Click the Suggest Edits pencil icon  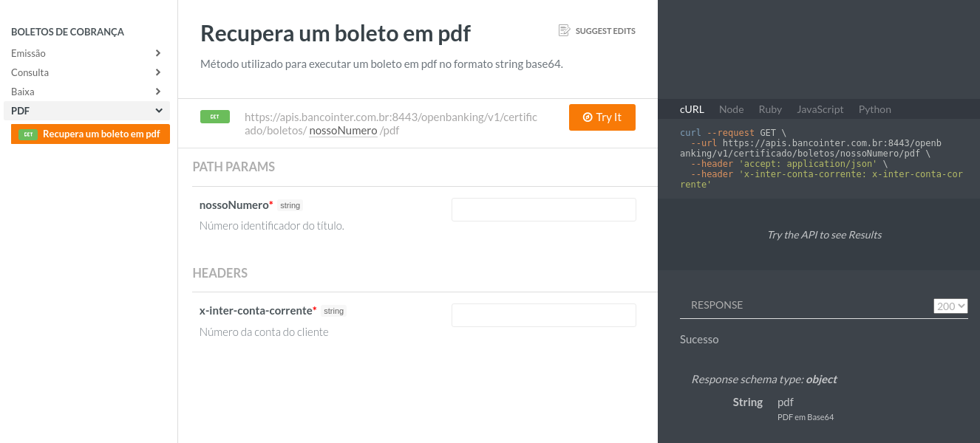pyautogui.click(x=564, y=30)
